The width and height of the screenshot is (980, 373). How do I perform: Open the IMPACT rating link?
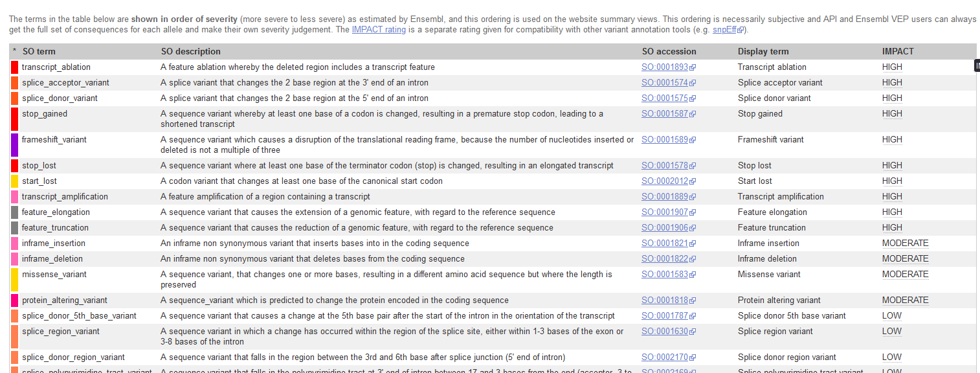click(x=379, y=30)
